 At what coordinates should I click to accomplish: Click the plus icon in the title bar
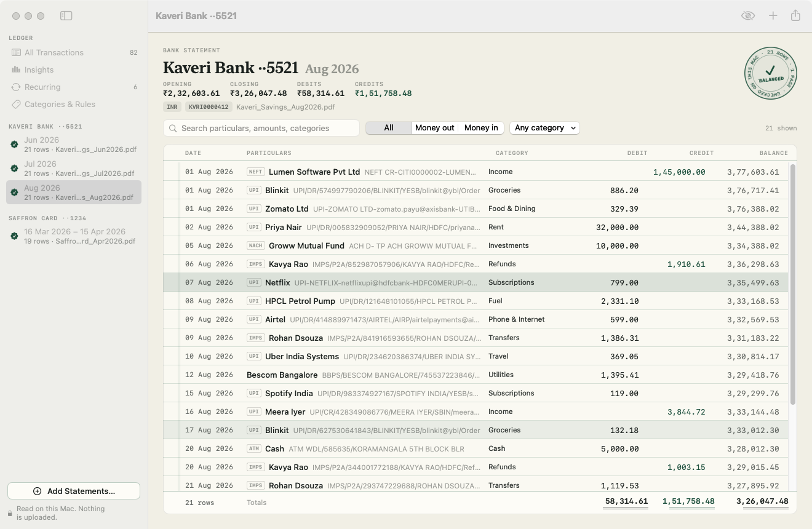[773, 16]
